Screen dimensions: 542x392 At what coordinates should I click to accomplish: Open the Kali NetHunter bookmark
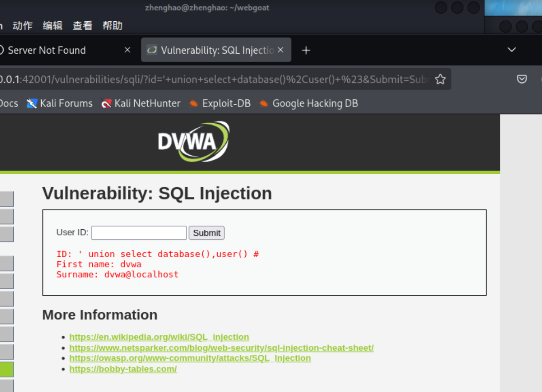[141, 103]
